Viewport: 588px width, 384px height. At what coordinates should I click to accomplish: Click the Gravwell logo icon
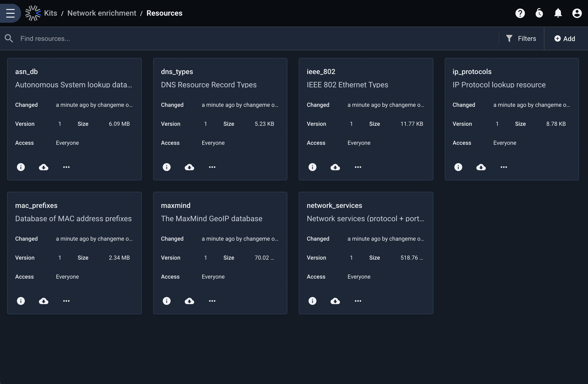point(33,13)
